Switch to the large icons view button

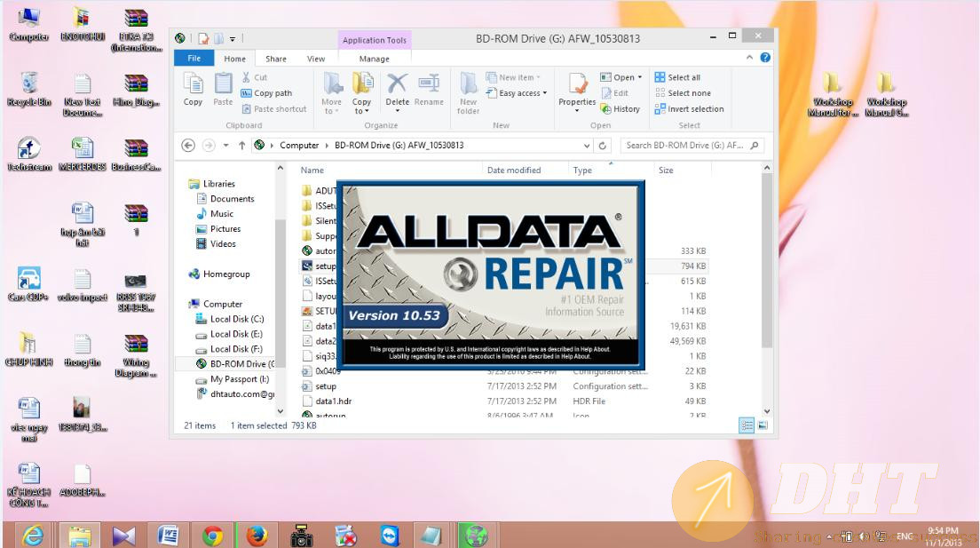(762, 425)
